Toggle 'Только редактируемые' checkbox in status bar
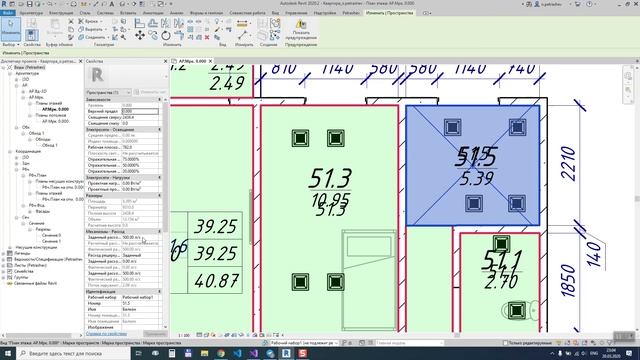Image resolution: width=640 pixels, height=360 pixels. coord(505,343)
